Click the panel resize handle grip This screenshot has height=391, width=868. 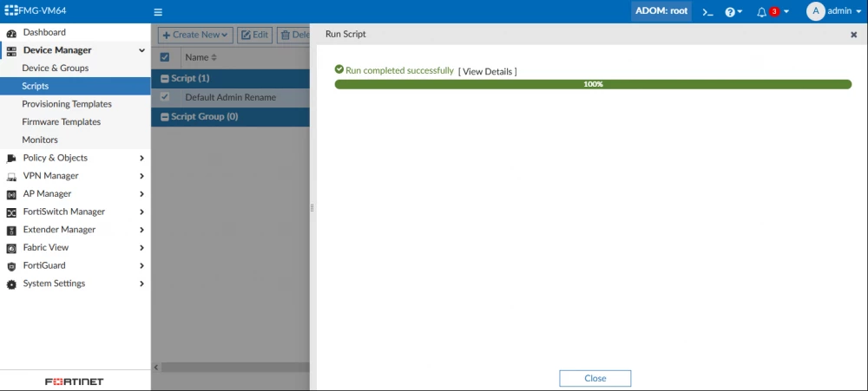coord(312,208)
